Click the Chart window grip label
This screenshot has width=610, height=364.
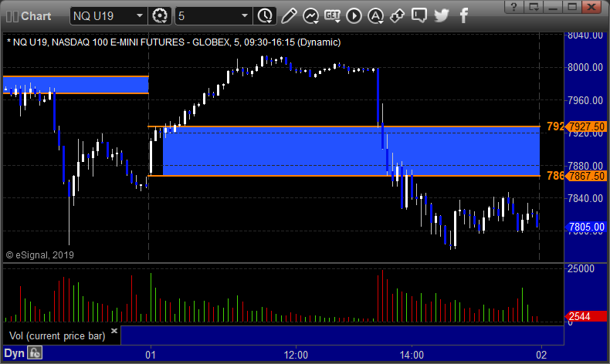click(x=29, y=16)
